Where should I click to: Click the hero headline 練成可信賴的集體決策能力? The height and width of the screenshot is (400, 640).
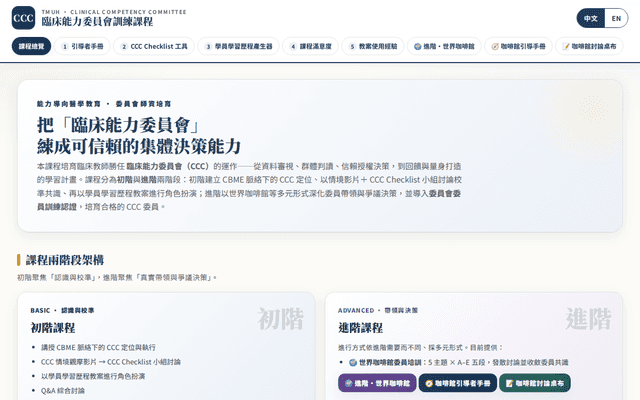tap(139, 146)
